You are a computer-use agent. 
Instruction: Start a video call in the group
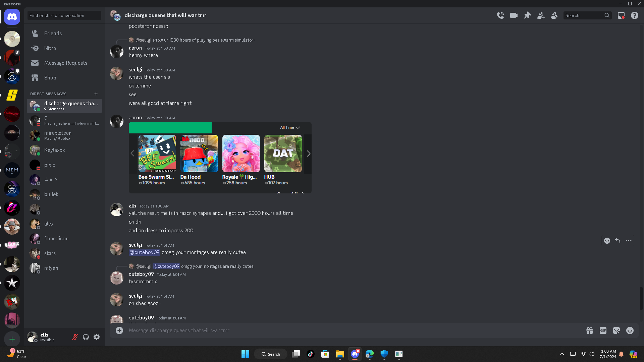[514, 15]
